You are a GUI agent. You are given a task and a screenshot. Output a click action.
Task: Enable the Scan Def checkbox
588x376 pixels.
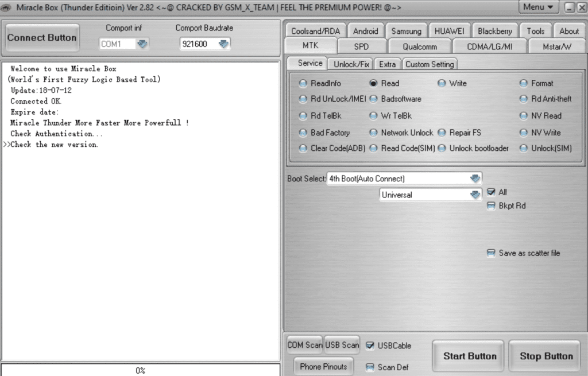(370, 367)
